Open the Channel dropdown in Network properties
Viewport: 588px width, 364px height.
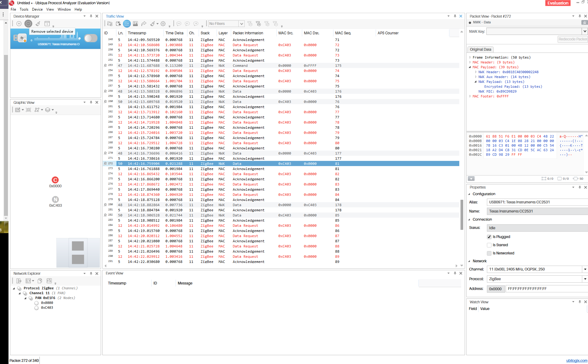585,269
